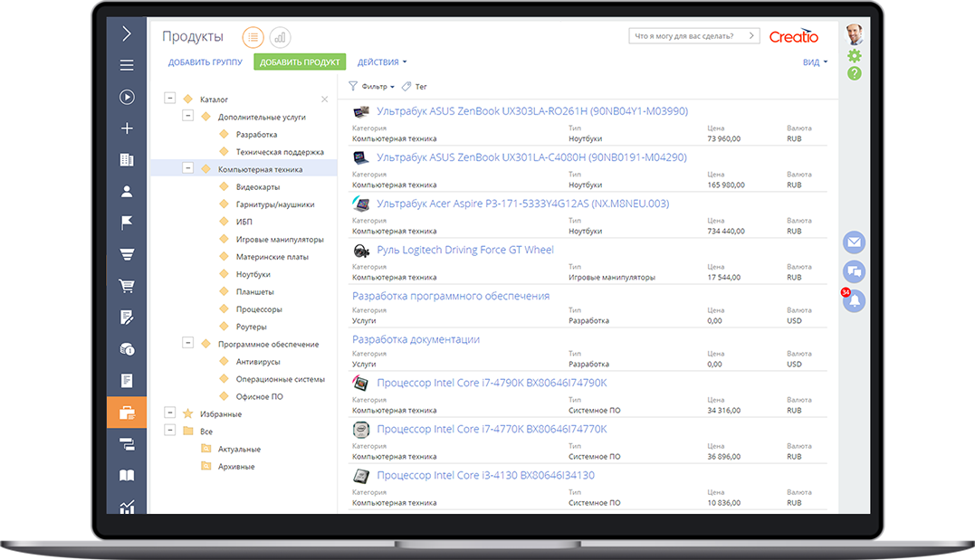Image resolution: width=975 pixels, height=560 pixels.
Task: Open the Фильтр dropdown
Action: point(371,86)
